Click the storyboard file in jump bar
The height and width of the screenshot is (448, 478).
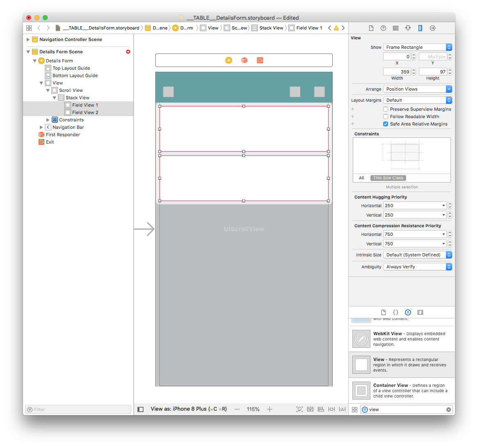click(97, 28)
